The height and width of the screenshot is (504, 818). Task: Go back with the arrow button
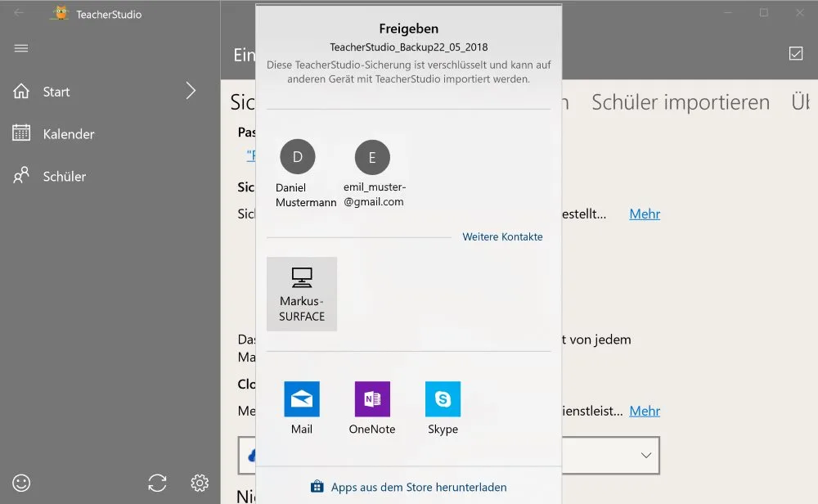[20, 12]
